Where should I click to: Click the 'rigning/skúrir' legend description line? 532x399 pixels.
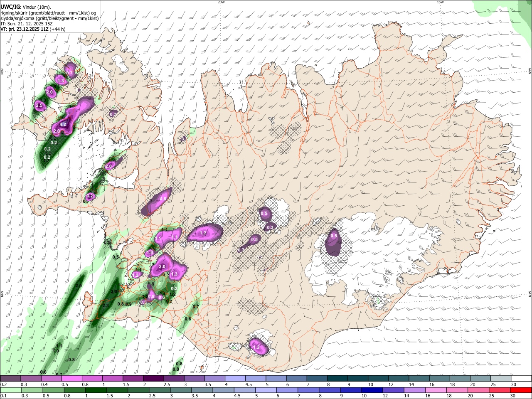pos(48,13)
